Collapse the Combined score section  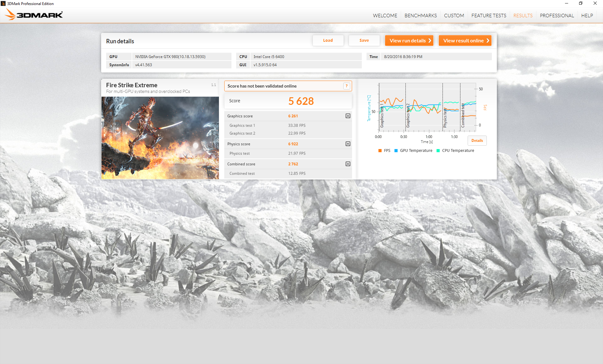[x=348, y=164]
